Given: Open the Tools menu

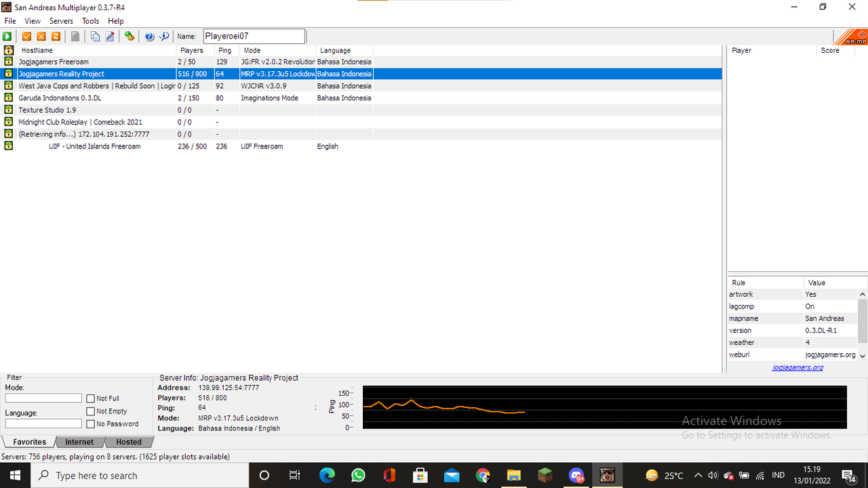Looking at the screenshot, I should pyautogui.click(x=91, y=21).
